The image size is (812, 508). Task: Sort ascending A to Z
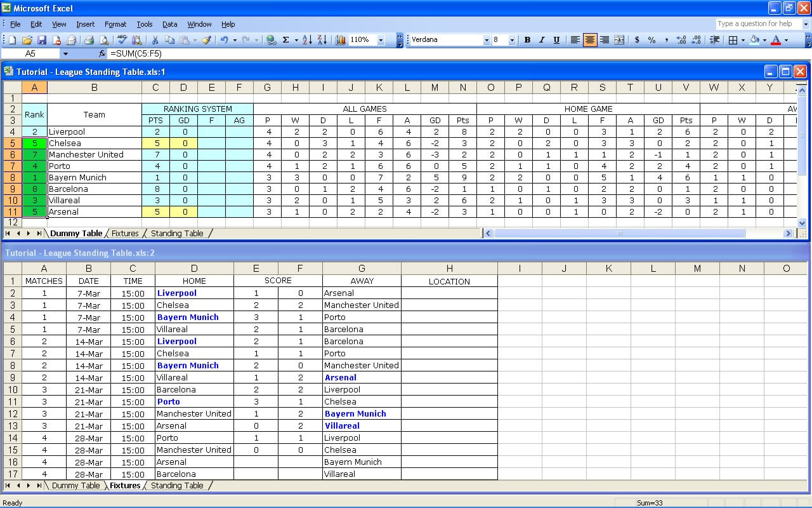point(307,40)
